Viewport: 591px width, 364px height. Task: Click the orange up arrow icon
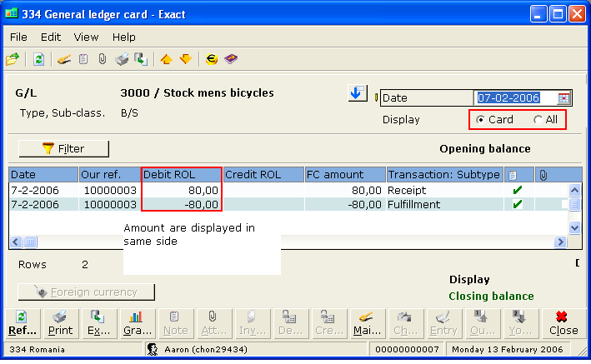[x=166, y=59]
